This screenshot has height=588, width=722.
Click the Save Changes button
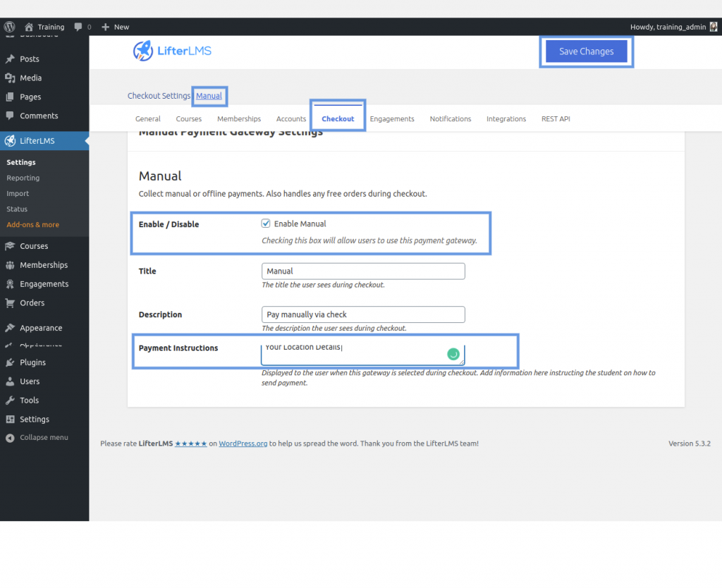click(586, 51)
